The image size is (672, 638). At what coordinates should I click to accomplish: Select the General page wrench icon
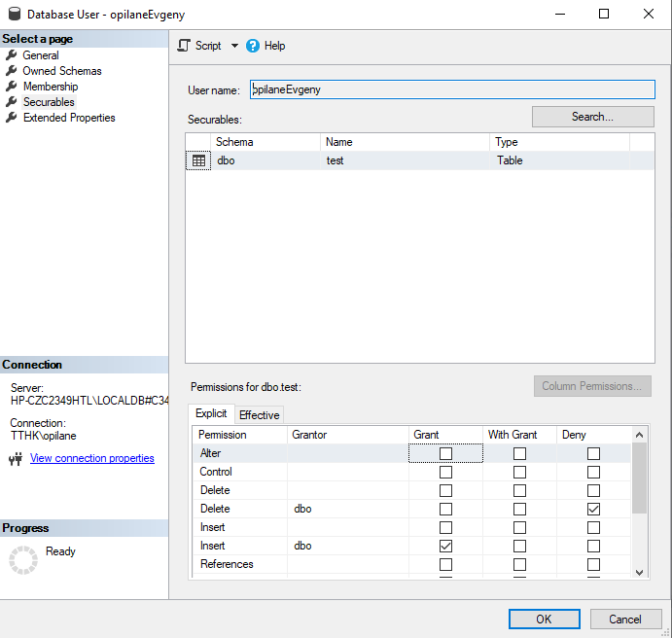tap(12, 55)
